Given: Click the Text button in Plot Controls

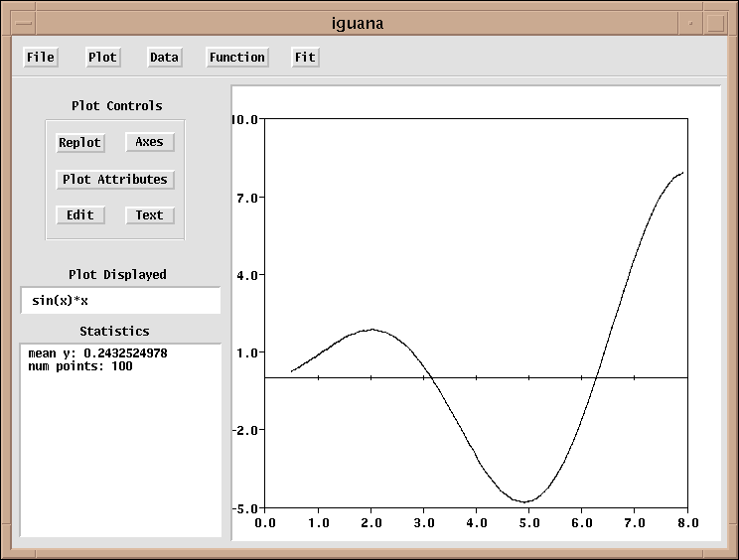Looking at the screenshot, I should click(x=149, y=215).
